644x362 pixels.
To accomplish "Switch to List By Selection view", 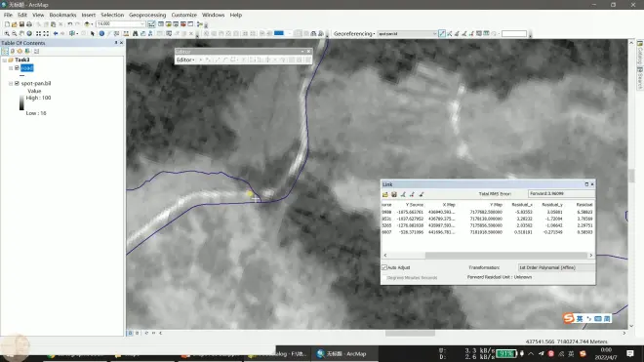I will point(27,52).
